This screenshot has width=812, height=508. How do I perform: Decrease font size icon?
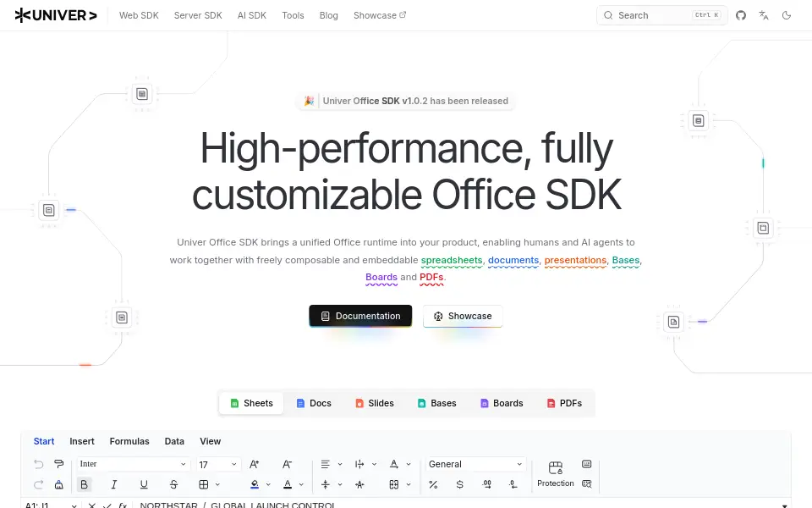tap(287, 465)
